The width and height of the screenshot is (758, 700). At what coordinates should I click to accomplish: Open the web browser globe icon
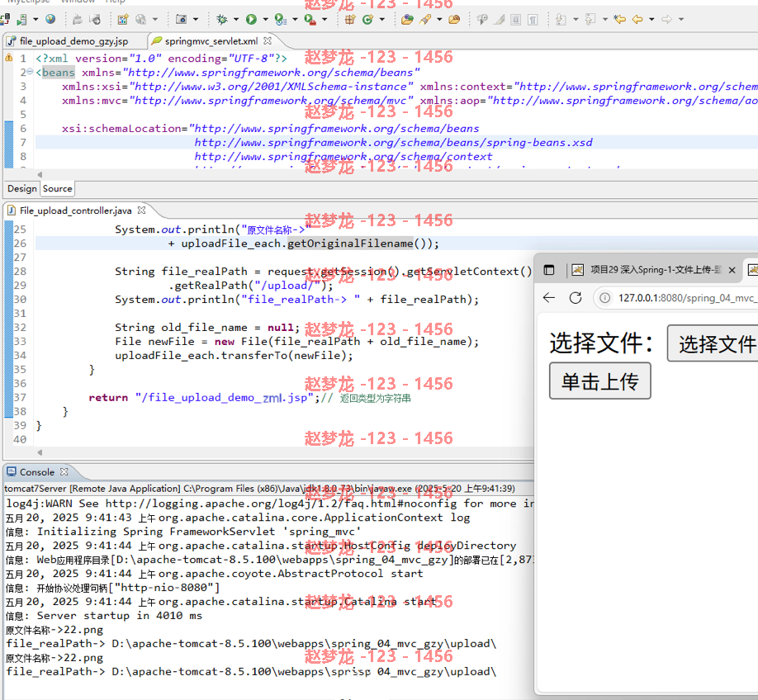(x=50, y=19)
